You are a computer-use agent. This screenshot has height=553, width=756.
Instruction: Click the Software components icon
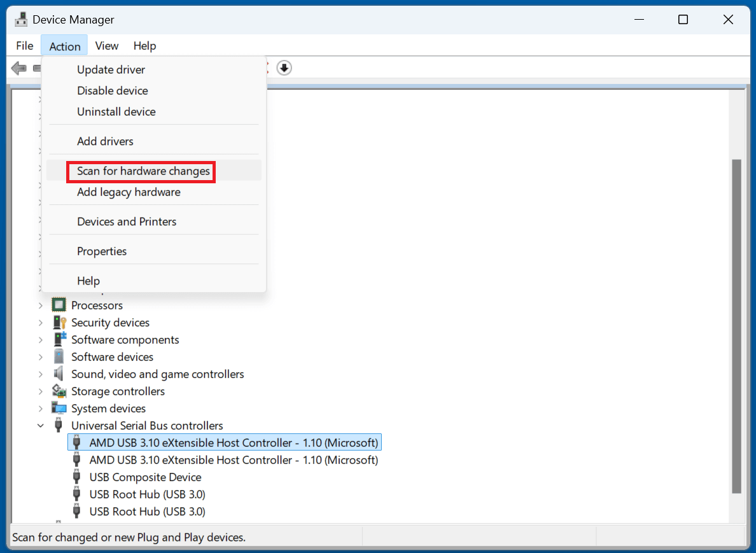[59, 340]
